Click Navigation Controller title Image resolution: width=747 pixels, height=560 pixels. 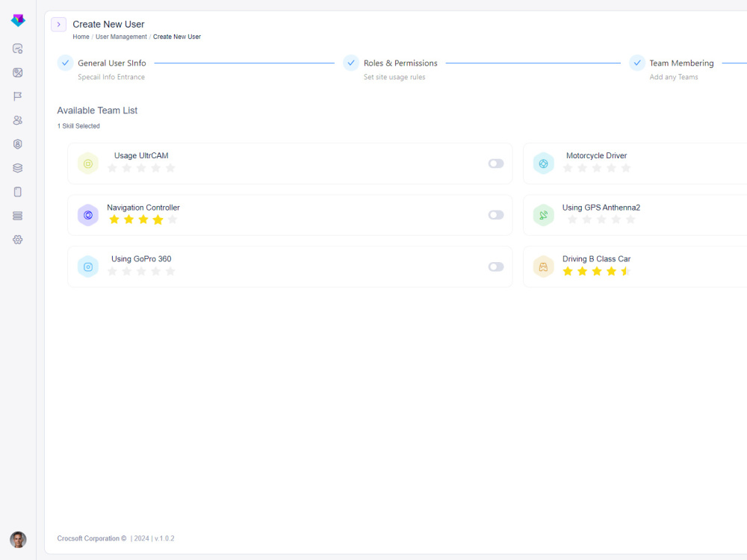143,208
